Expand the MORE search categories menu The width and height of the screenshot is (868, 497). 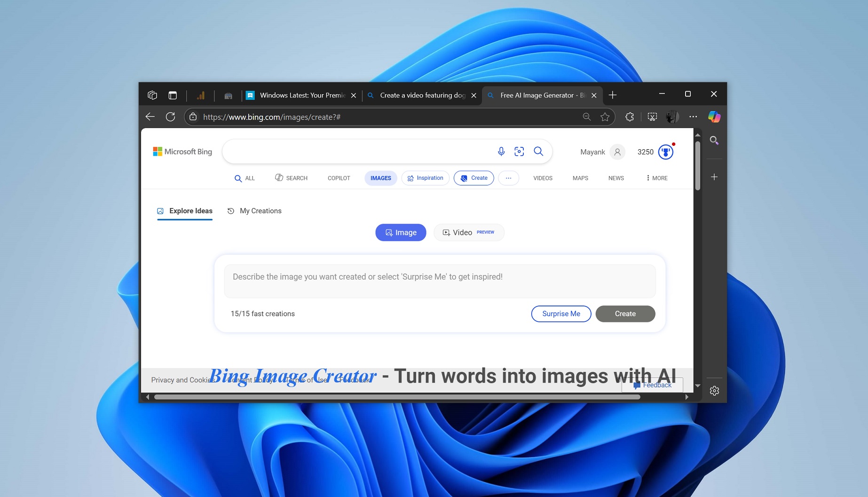coord(657,178)
